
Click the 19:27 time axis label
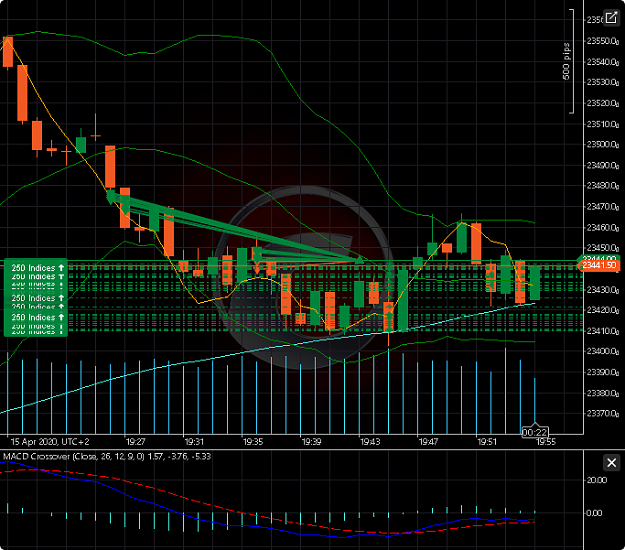tap(136, 442)
